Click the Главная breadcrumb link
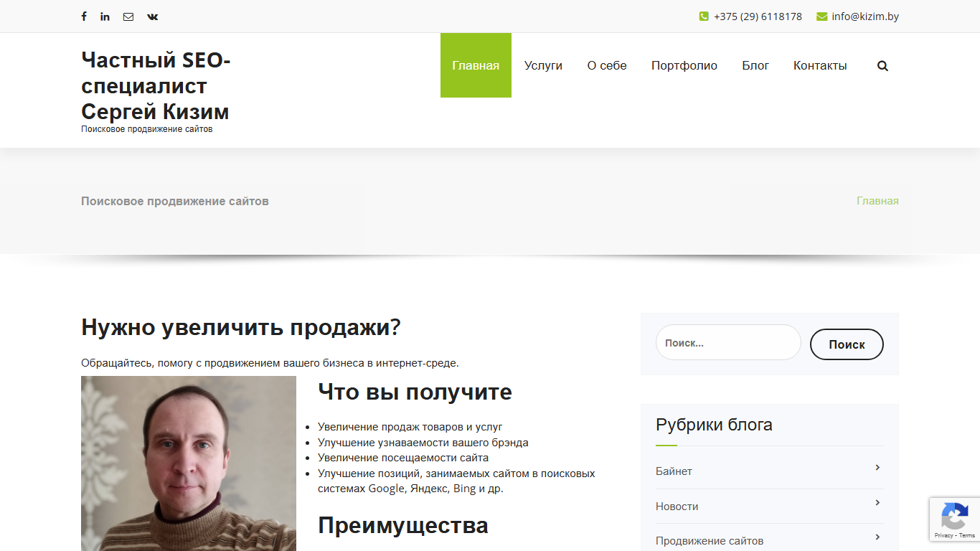The image size is (980, 551). click(x=877, y=201)
